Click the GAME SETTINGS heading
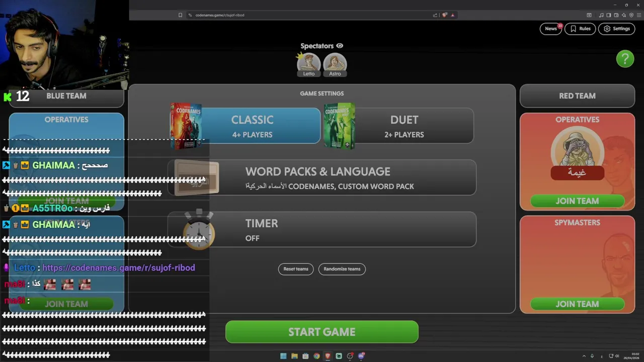Screen dimensions: 644x362 click(x=322, y=94)
